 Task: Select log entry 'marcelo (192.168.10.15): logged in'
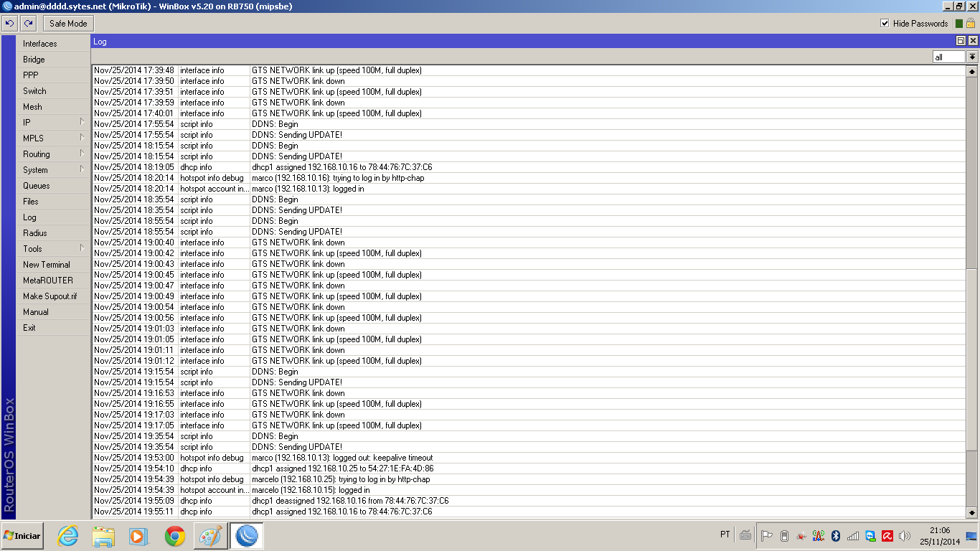(x=529, y=490)
